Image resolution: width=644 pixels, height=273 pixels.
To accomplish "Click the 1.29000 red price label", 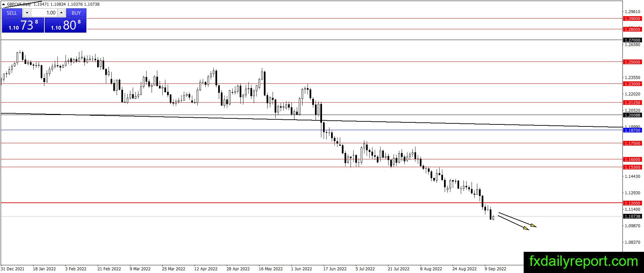I will pos(632,19).
